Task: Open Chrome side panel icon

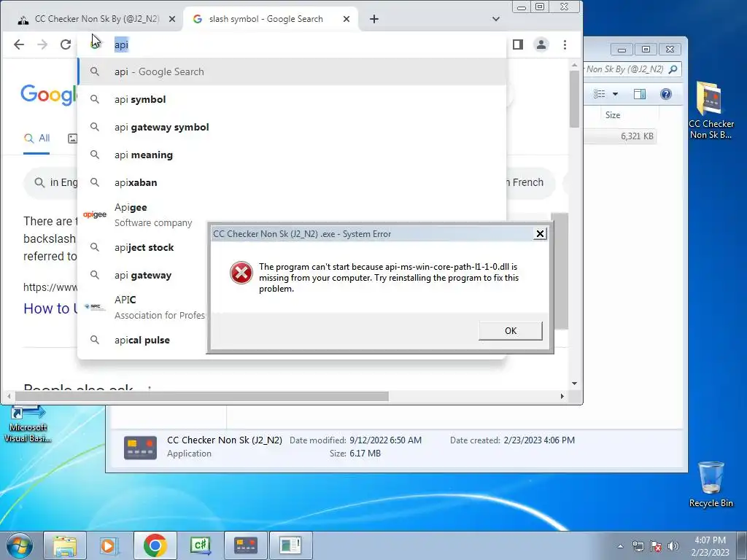Action: coord(518,44)
